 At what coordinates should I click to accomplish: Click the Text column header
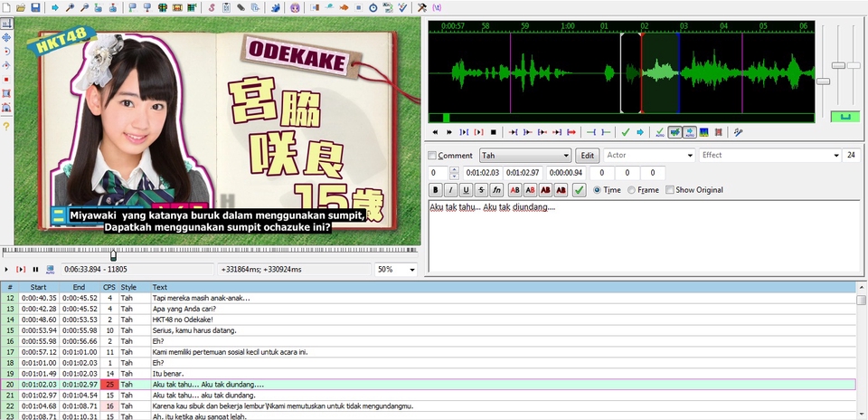click(504, 287)
